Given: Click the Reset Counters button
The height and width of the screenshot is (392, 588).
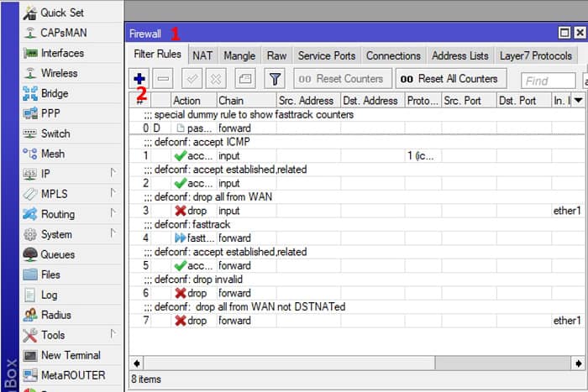Looking at the screenshot, I should click(343, 79).
